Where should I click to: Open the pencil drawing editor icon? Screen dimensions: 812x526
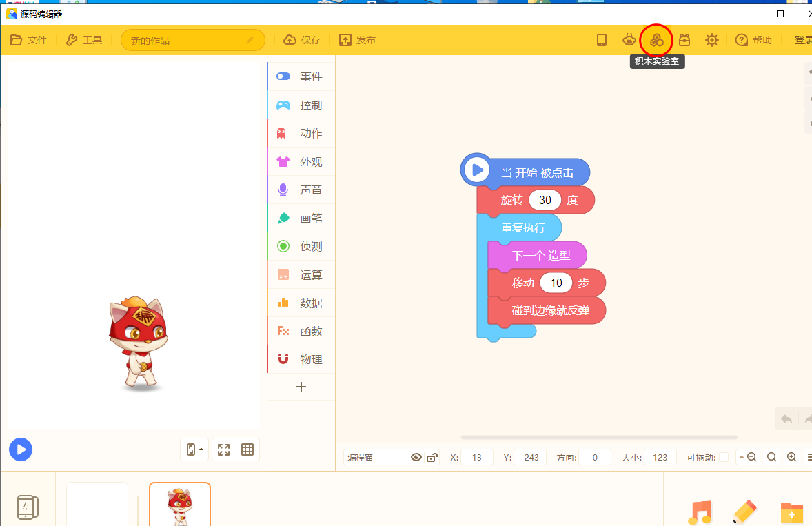[745, 512]
